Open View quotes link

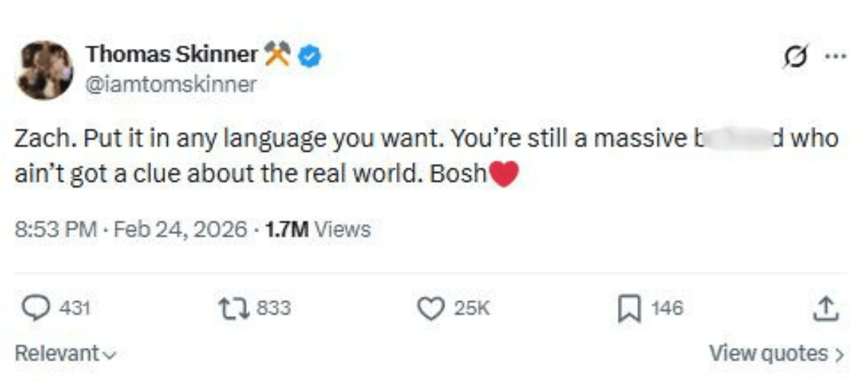776,354
